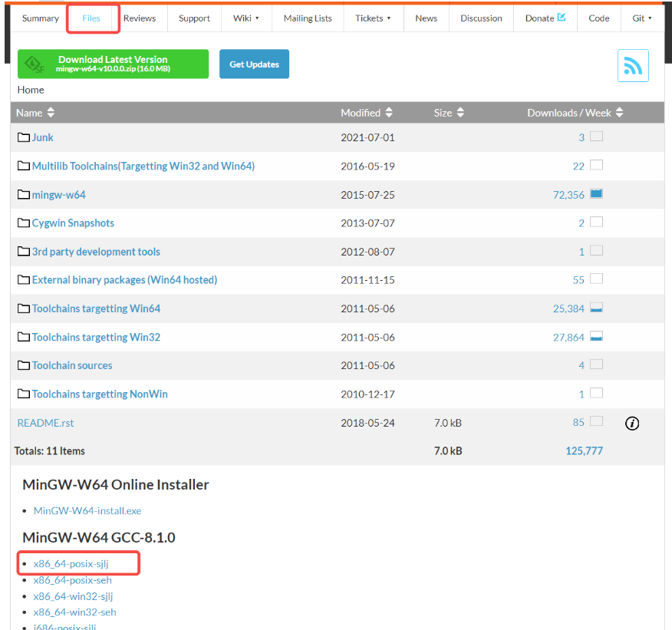Screen dimensions: 672x630
Task: Open the Toolchain sources link
Action: 72,365
